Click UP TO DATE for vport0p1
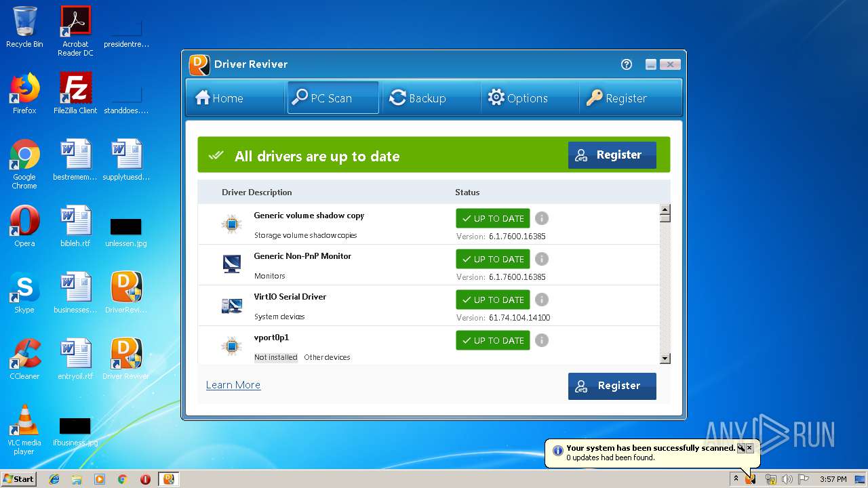Image resolution: width=868 pixels, height=488 pixels. click(x=493, y=340)
